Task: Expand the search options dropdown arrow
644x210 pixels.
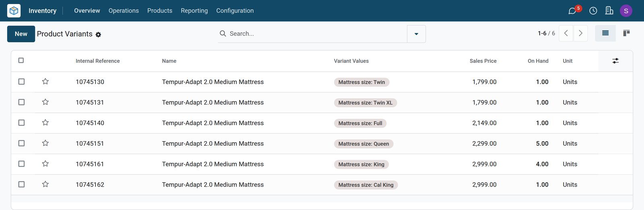Action: (416, 34)
